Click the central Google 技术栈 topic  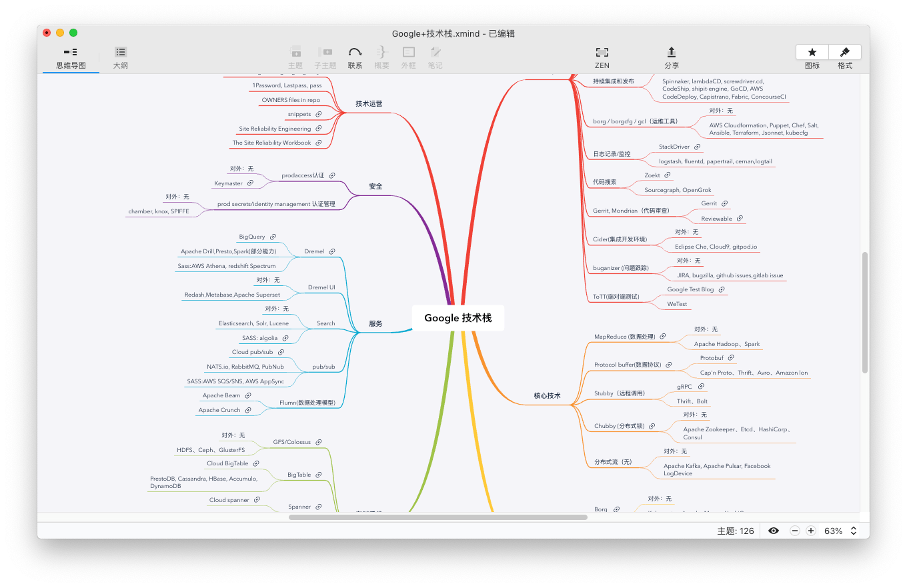458,318
